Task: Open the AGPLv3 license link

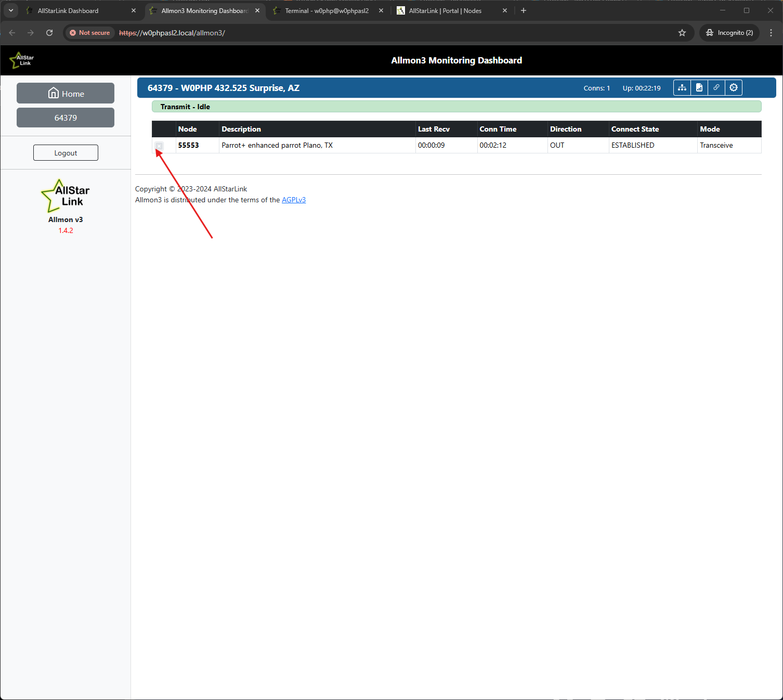Action: point(293,200)
